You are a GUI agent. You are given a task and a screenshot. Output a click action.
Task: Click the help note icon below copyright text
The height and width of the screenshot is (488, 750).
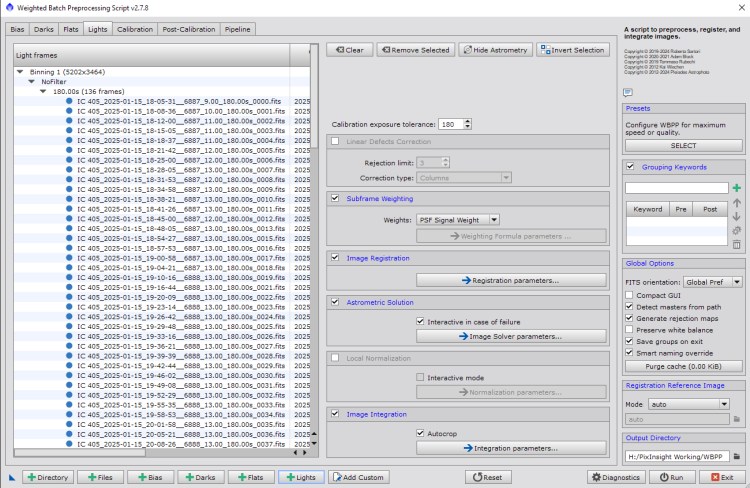click(628, 92)
